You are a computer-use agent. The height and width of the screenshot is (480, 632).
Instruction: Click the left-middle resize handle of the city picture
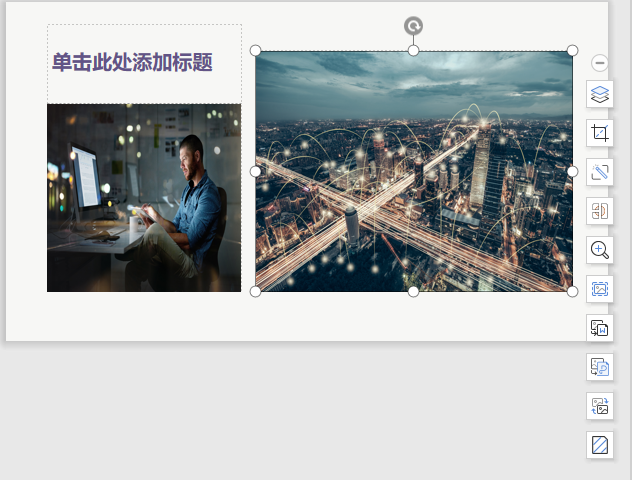256,171
